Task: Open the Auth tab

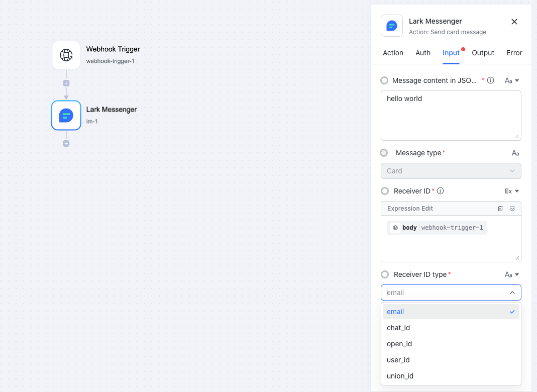Action: tap(423, 53)
